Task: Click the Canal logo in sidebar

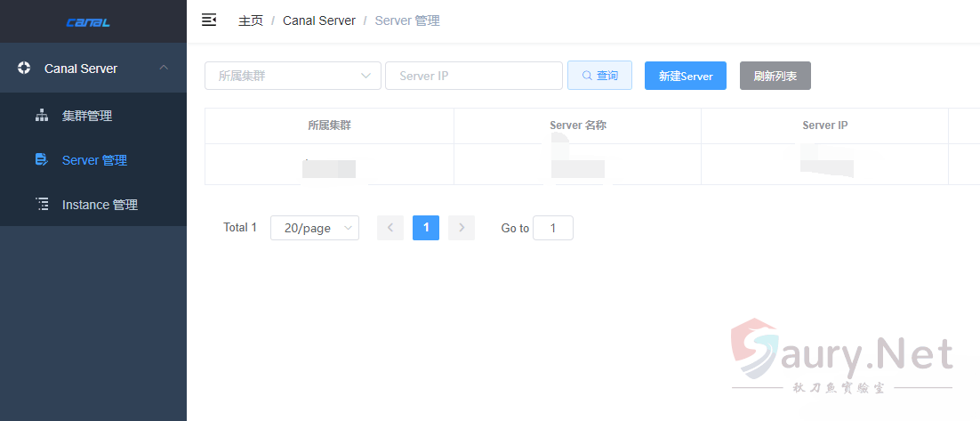Action: tap(88, 22)
